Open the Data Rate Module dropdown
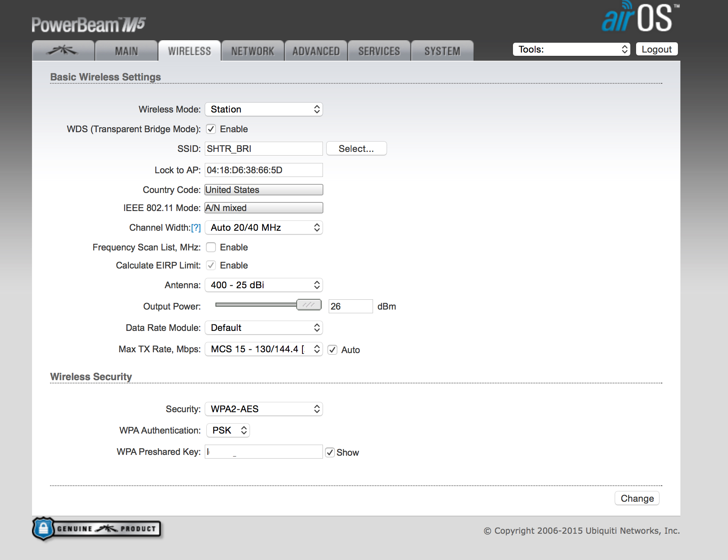 click(x=264, y=328)
